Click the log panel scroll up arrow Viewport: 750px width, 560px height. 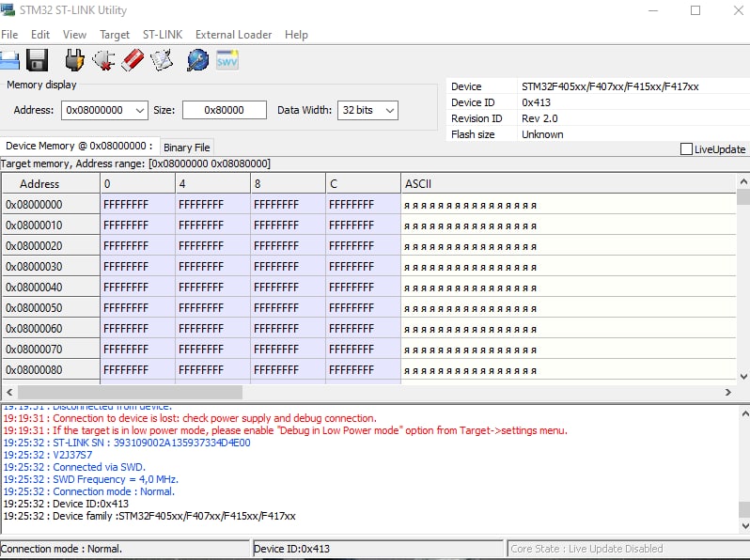tap(744, 414)
